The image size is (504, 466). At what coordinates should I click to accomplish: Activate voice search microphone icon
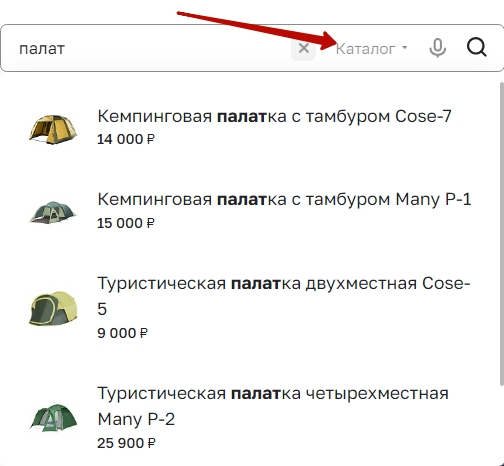(437, 48)
